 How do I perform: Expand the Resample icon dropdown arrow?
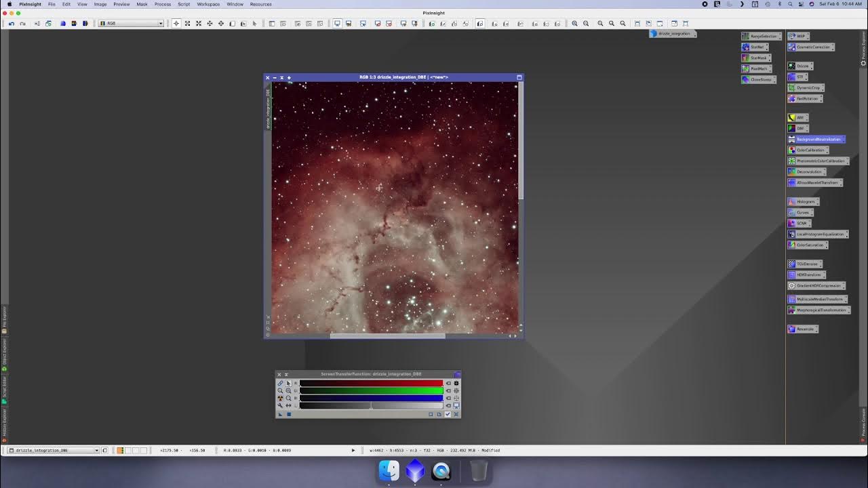tap(817, 329)
